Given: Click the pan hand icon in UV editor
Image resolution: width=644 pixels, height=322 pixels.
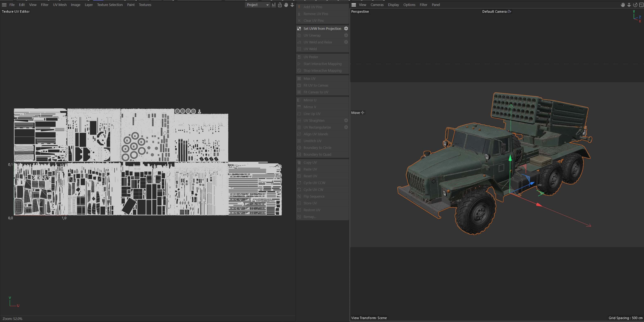Looking at the screenshot, I should click(x=286, y=5).
